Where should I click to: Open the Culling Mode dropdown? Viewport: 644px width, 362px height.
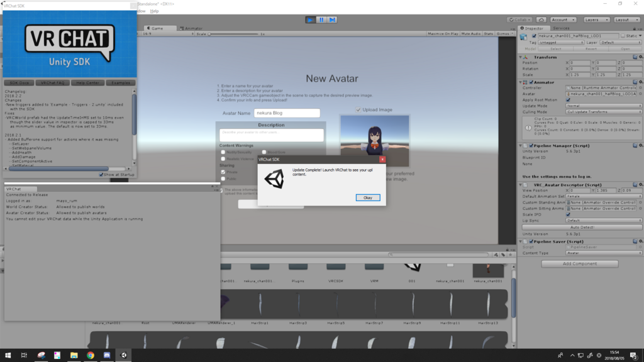point(604,112)
